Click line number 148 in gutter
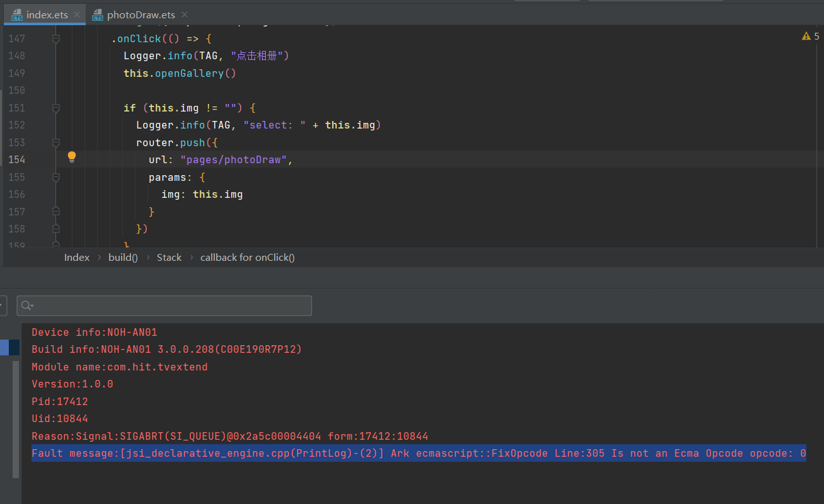This screenshot has height=504, width=824. [x=16, y=55]
